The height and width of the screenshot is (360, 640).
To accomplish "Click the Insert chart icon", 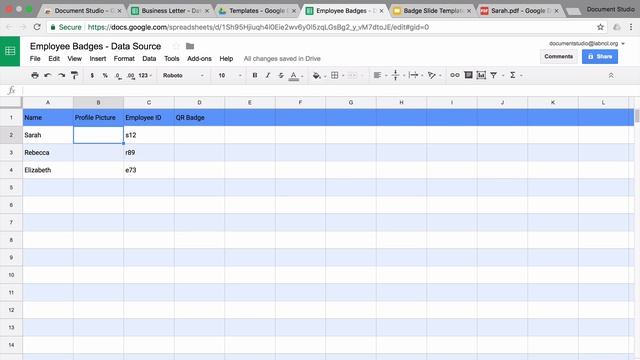I will (481, 75).
